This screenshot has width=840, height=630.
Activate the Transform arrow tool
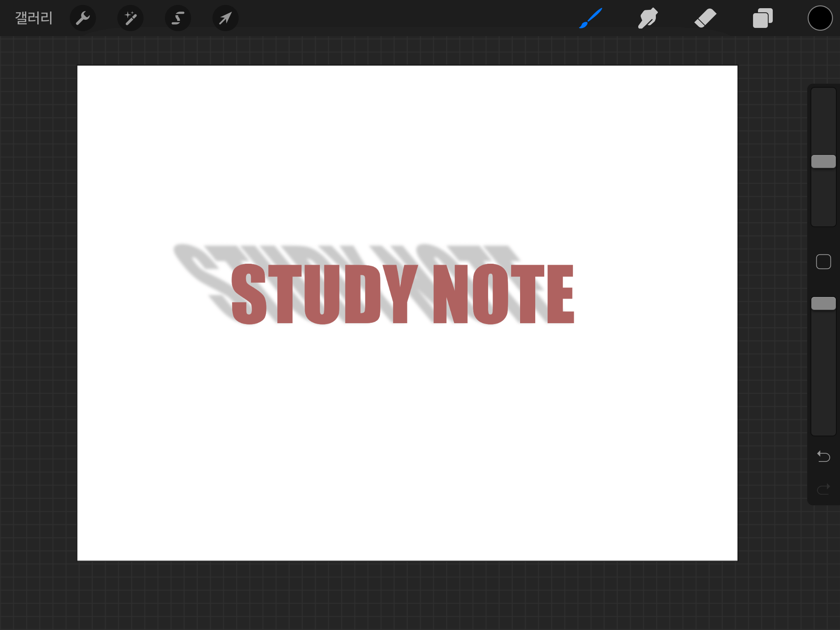225,18
